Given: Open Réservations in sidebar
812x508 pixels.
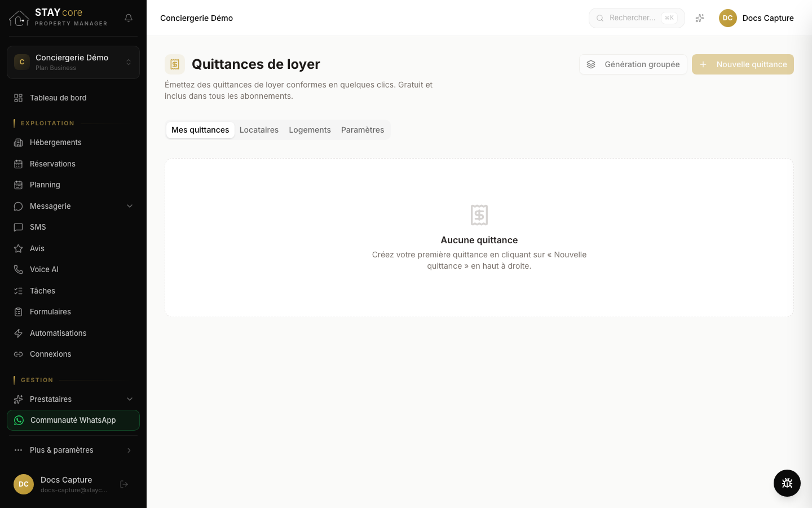Looking at the screenshot, I should (73, 164).
